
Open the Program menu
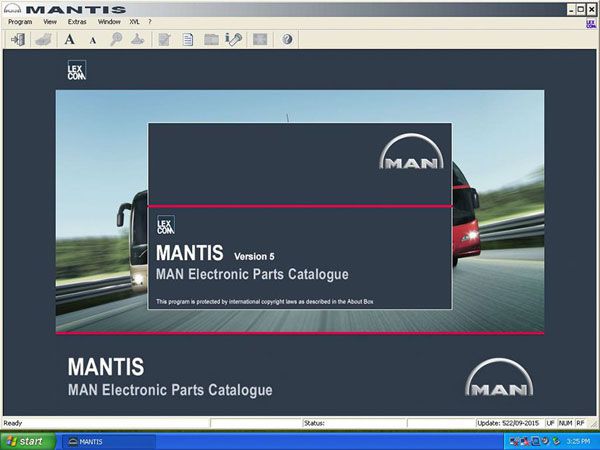(x=20, y=21)
